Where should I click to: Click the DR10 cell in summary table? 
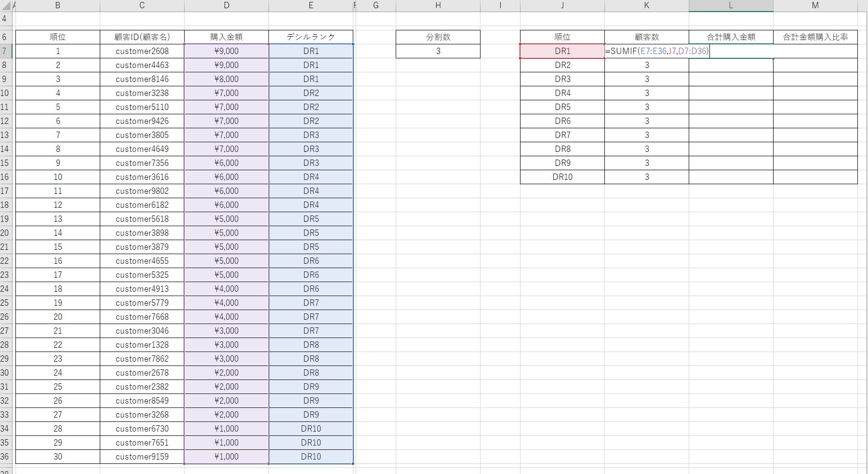(x=562, y=177)
